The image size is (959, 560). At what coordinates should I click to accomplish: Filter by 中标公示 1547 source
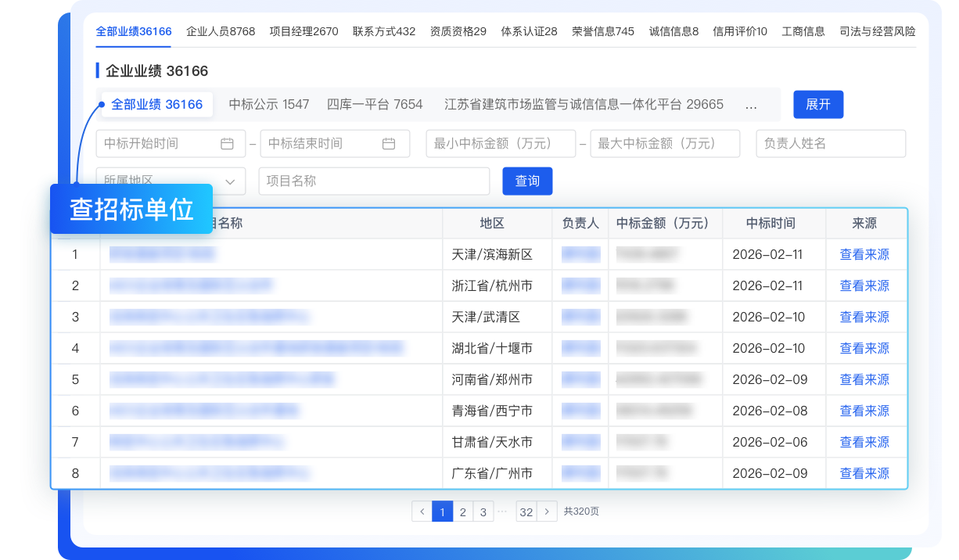coord(269,105)
